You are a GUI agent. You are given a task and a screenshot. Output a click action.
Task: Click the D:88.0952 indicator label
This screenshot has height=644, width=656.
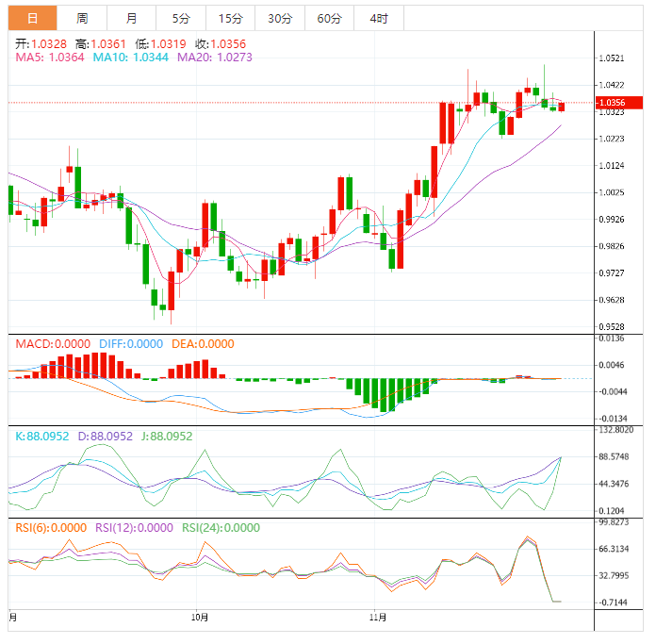[x=105, y=437]
